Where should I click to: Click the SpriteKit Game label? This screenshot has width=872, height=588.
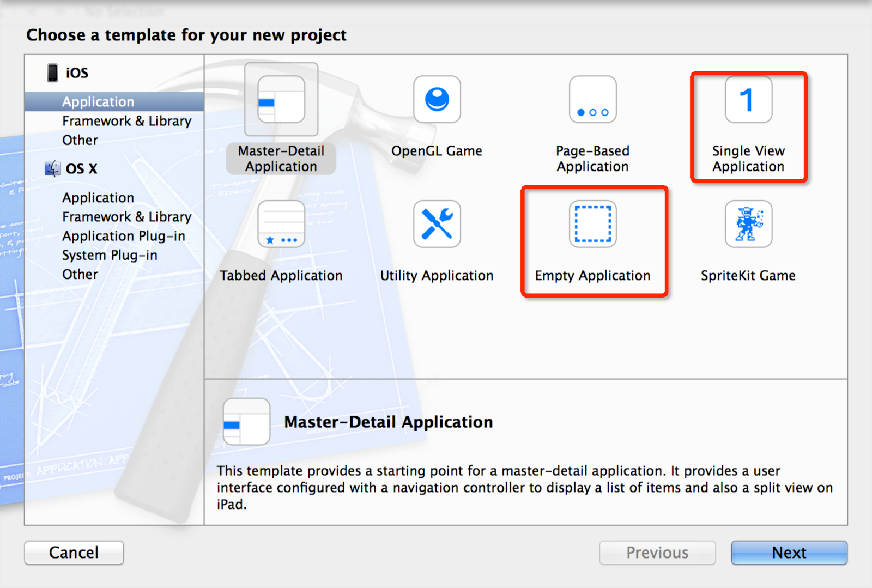pyautogui.click(x=748, y=276)
